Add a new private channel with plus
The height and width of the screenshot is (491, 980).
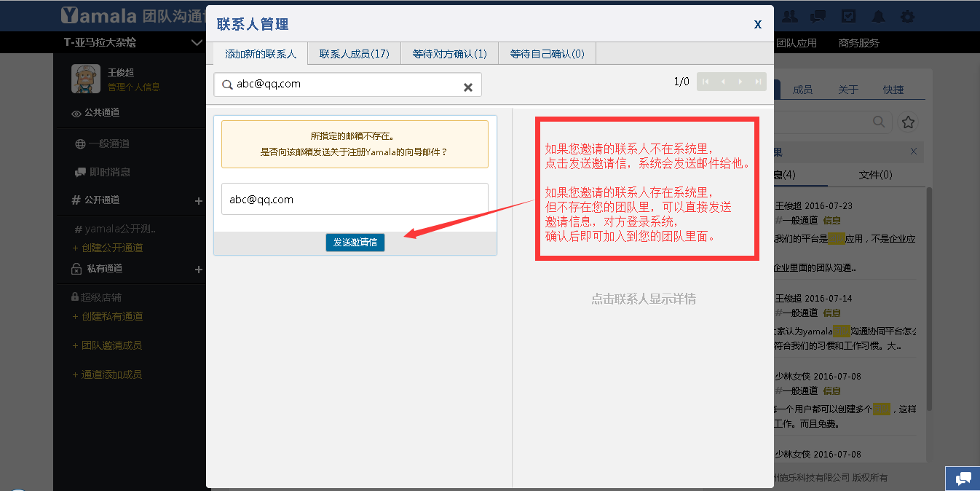[198, 270]
